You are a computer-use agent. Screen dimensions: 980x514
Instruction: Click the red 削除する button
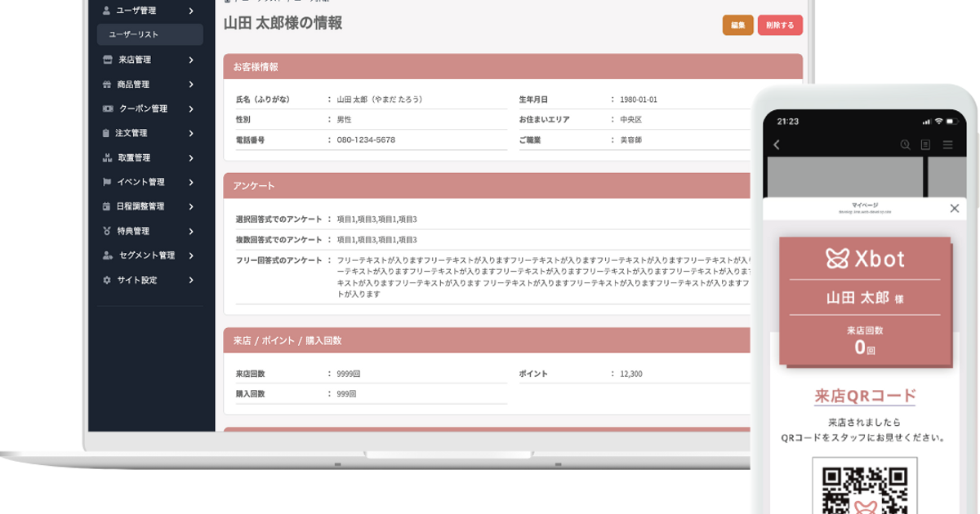point(780,25)
